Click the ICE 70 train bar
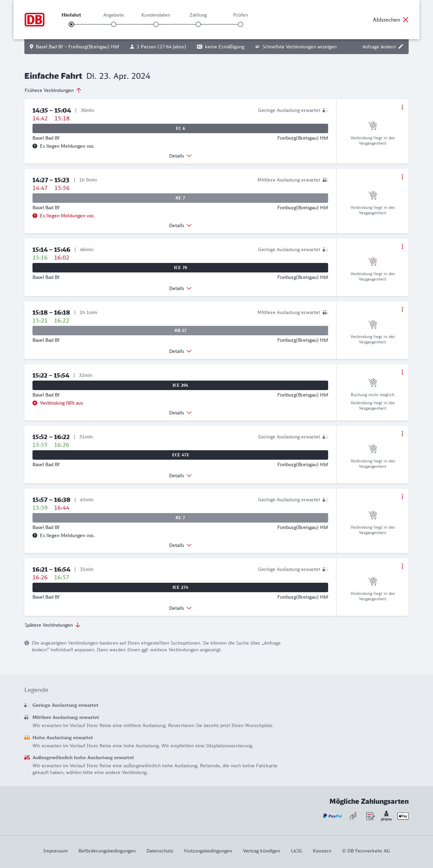 pos(180,268)
